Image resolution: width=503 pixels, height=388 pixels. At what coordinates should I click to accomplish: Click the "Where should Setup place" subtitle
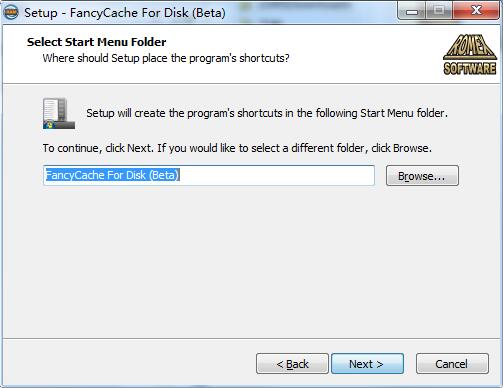coord(166,58)
